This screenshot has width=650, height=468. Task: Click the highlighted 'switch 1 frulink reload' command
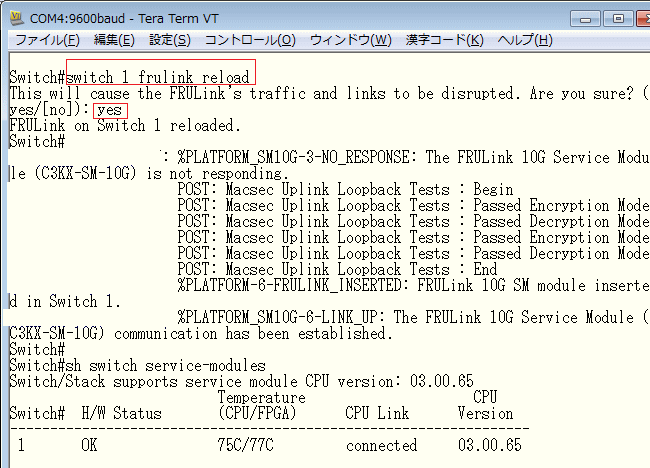point(160,77)
